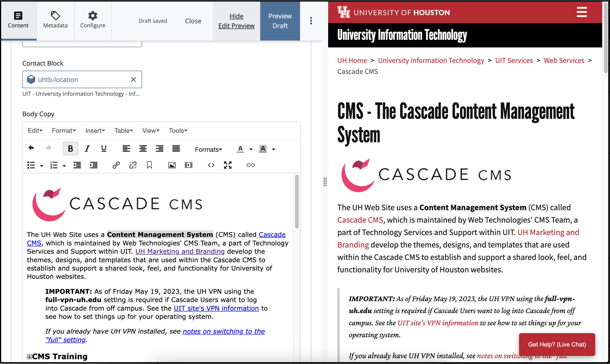Center align the text
This screenshot has height=364, width=610.
pyautogui.click(x=143, y=149)
